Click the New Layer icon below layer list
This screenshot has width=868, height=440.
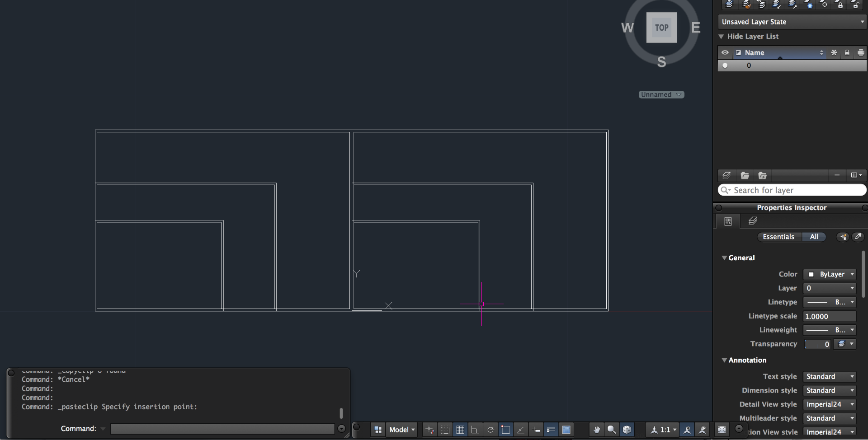point(726,175)
